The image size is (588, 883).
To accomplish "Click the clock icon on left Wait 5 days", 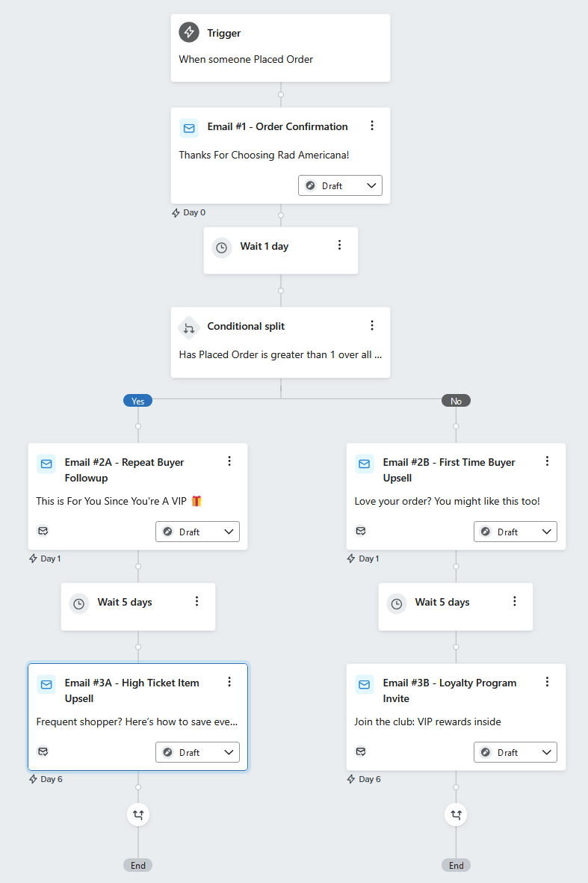I will tap(79, 603).
